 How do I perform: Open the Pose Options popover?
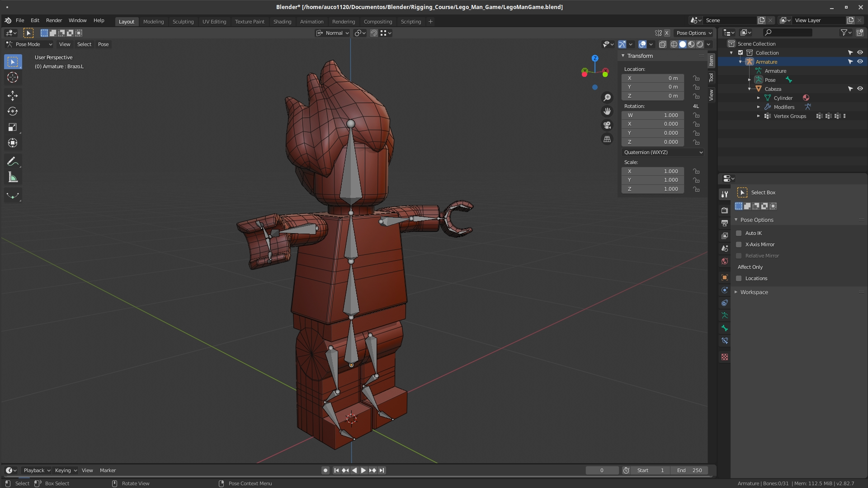[x=693, y=33]
